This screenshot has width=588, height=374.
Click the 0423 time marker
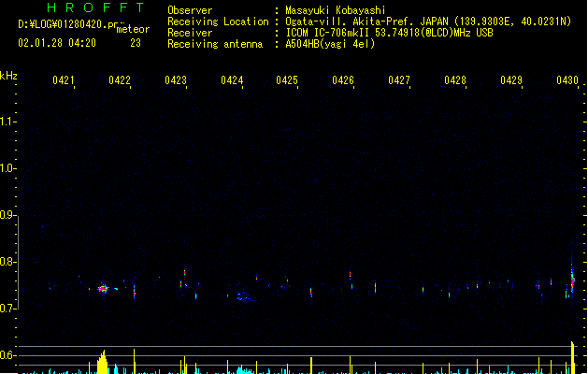click(176, 80)
